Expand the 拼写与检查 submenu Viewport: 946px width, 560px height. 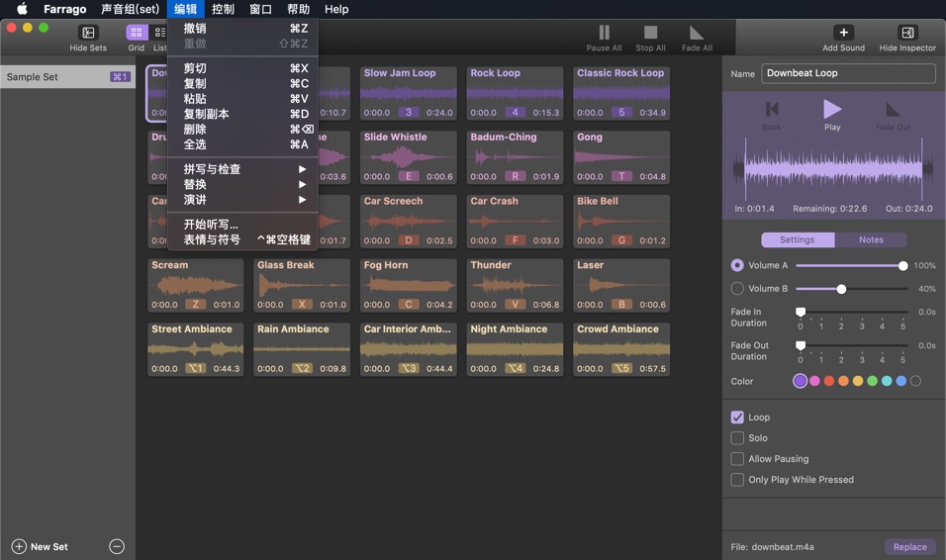tap(242, 169)
